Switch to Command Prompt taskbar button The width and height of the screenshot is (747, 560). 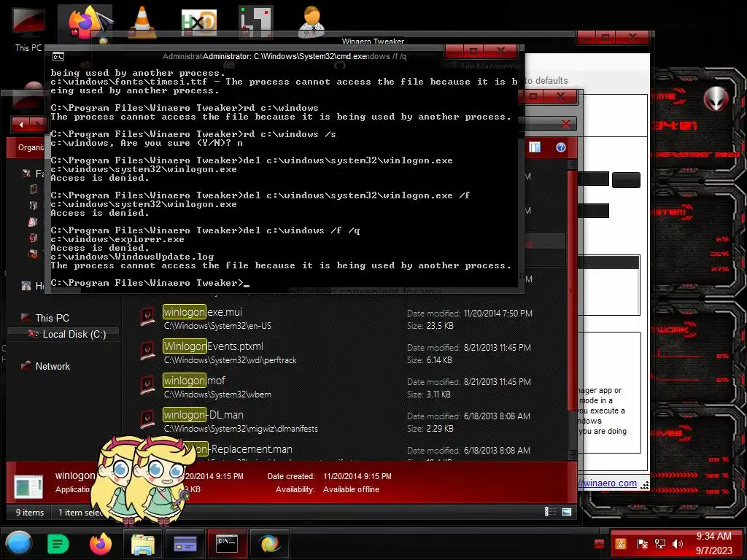(228, 544)
